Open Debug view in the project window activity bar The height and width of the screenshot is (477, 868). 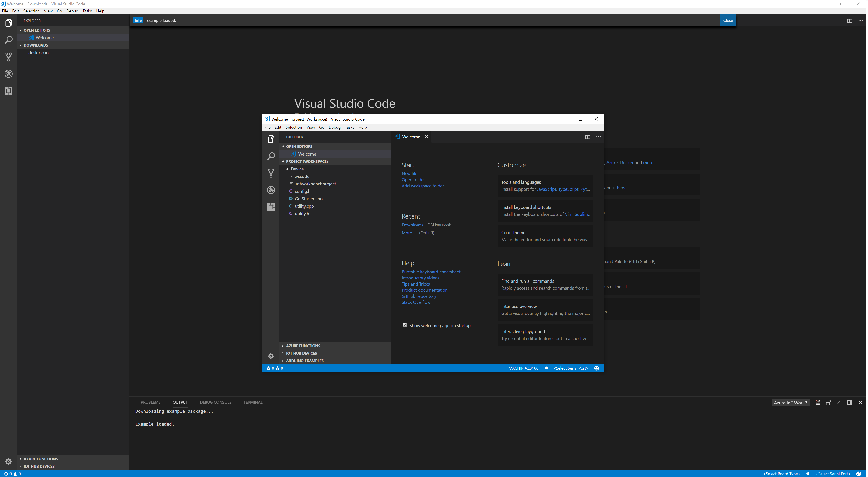click(x=271, y=190)
